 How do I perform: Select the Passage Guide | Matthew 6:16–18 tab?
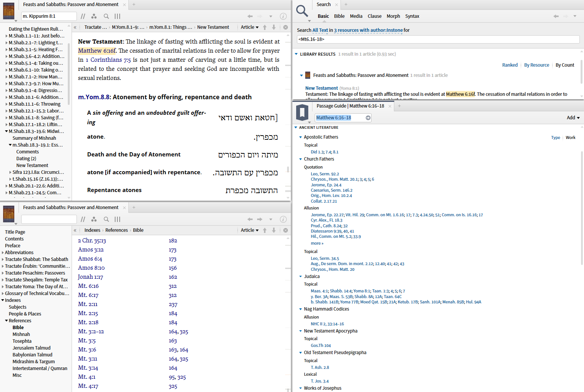350,106
